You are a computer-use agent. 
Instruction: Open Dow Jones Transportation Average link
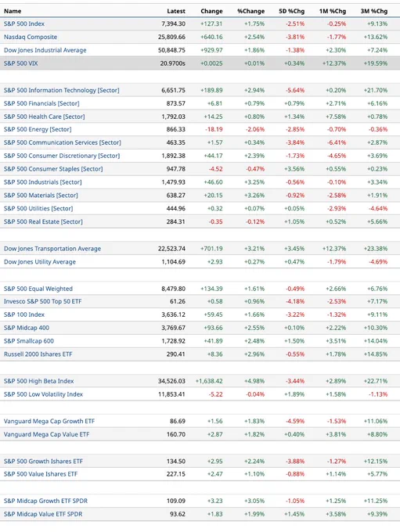pyautogui.click(x=52, y=249)
